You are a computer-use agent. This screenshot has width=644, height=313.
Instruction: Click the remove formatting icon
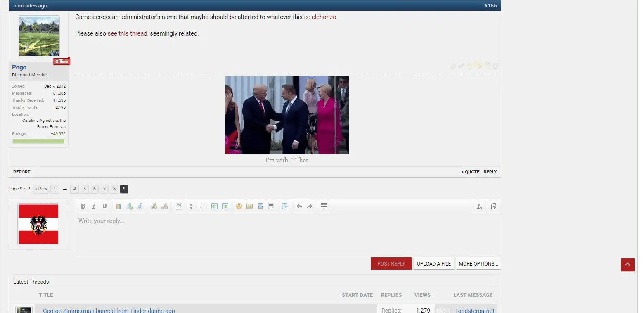click(x=479, y=206)
